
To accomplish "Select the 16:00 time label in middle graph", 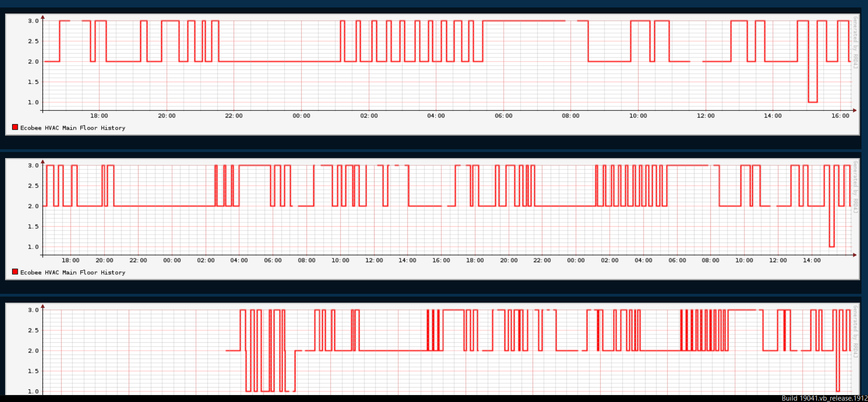I will (441, 260).
